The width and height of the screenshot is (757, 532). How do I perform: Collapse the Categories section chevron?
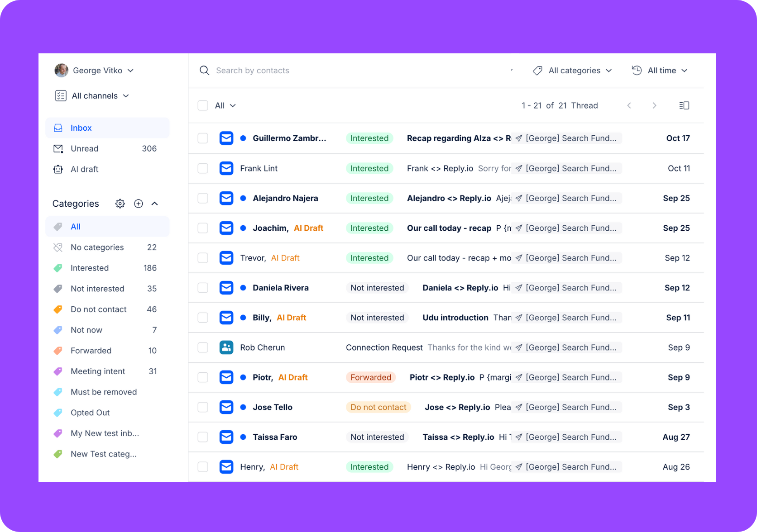tap(155, 204)
